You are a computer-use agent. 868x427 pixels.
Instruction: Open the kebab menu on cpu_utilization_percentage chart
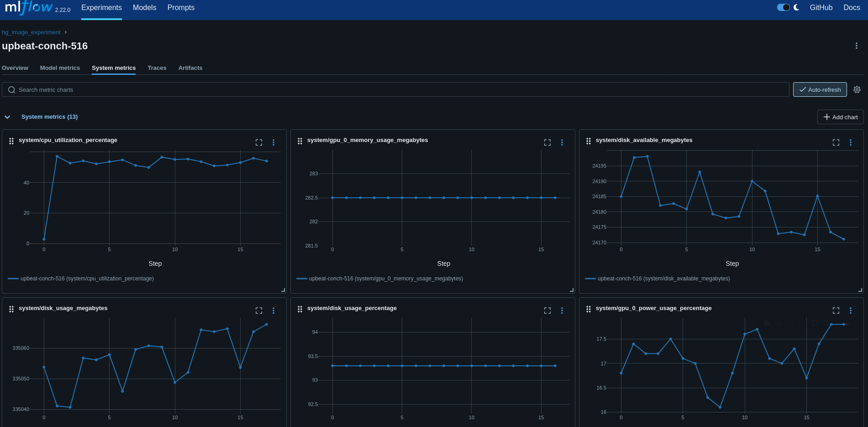[274, 142]
